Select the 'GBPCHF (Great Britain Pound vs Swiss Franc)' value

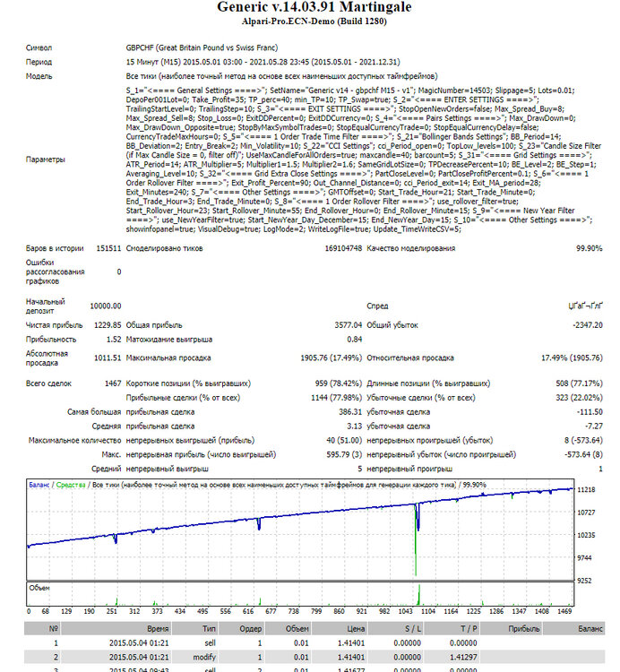[202, 48]
